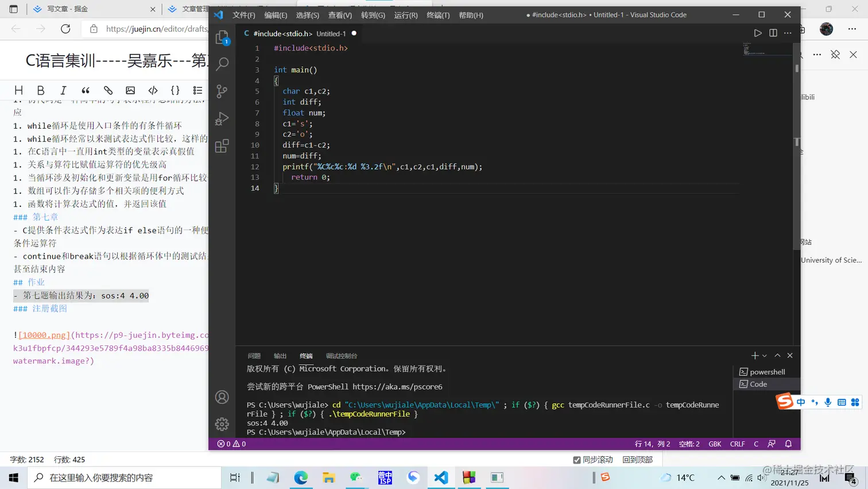The height and width of the screenshot is (489, 868).
Task: Open the Accounts icon in activity bar
Action: click(222, 397)
